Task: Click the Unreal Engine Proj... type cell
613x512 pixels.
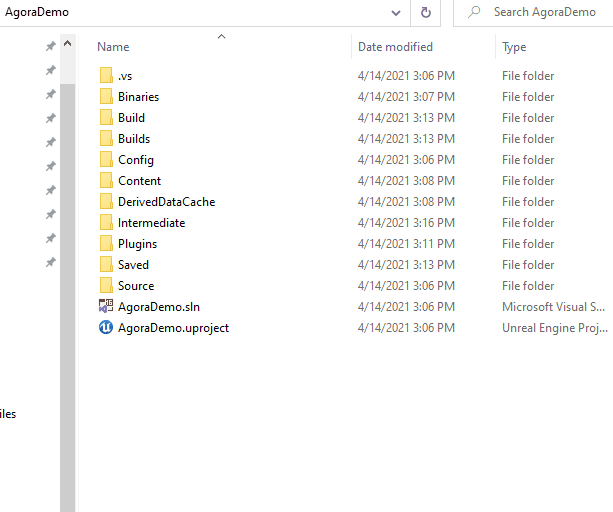Action: pyautogui.click(x=555, y=328)
